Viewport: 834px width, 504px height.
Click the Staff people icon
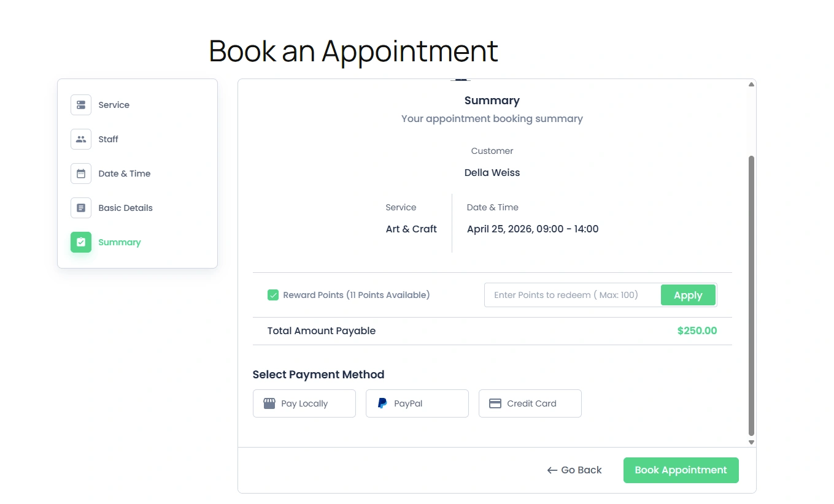coord(80,139)
